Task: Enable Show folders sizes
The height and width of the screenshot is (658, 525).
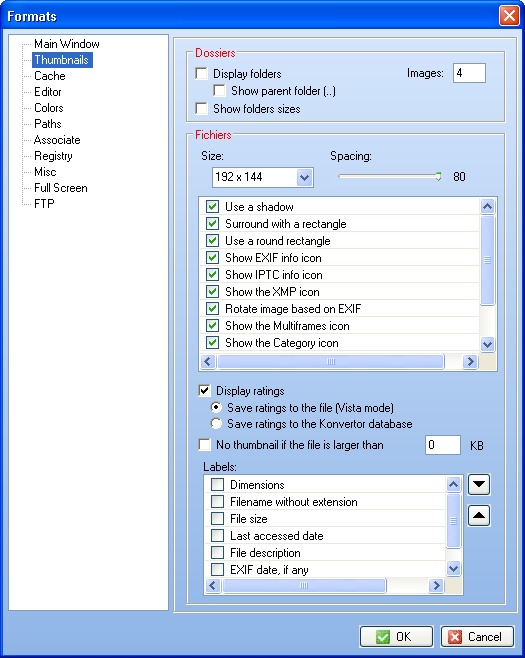Action: (x=201, y=109)
